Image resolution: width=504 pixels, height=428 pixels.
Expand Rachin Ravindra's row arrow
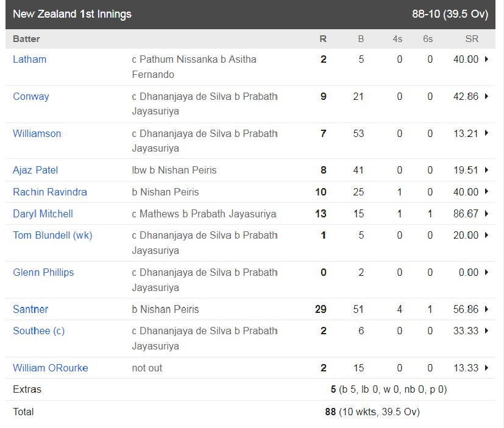(x=486, y=192)
